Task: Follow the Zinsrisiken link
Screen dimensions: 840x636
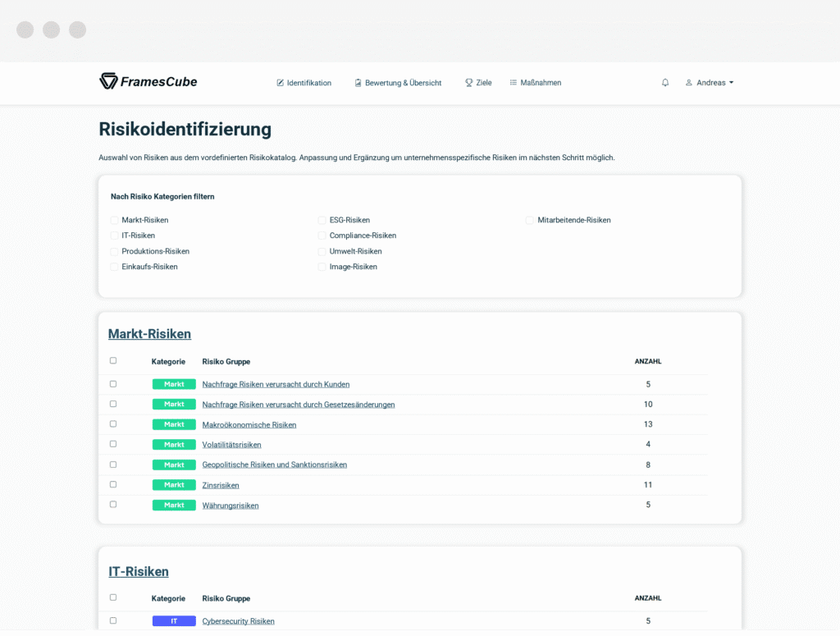Action: (x=220, y=486)
